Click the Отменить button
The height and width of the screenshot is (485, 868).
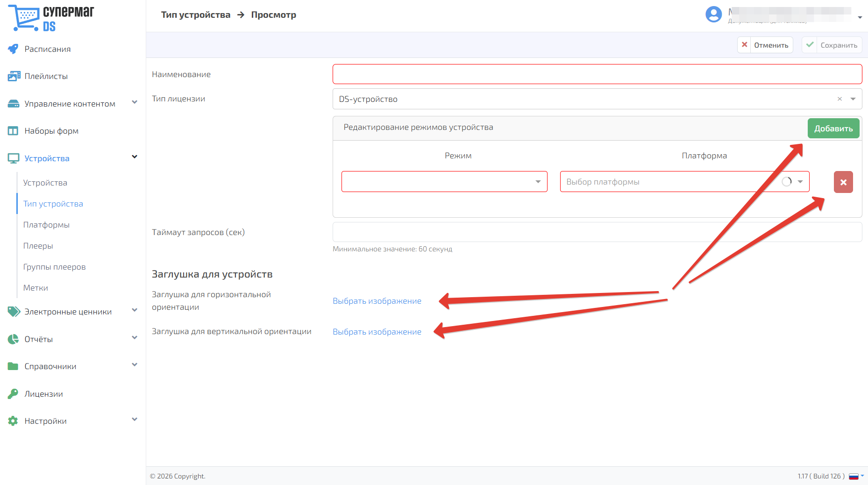tap(765, 45)
